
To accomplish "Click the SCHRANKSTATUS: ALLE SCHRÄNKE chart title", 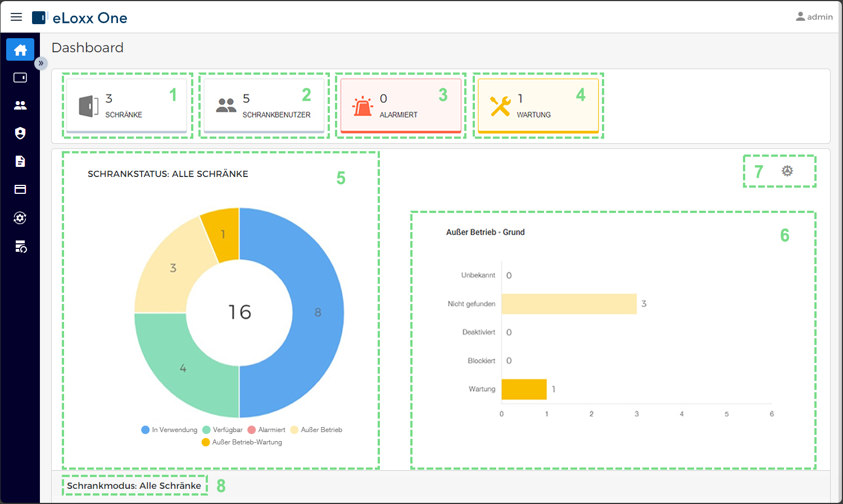I will (x=168, y=174).
